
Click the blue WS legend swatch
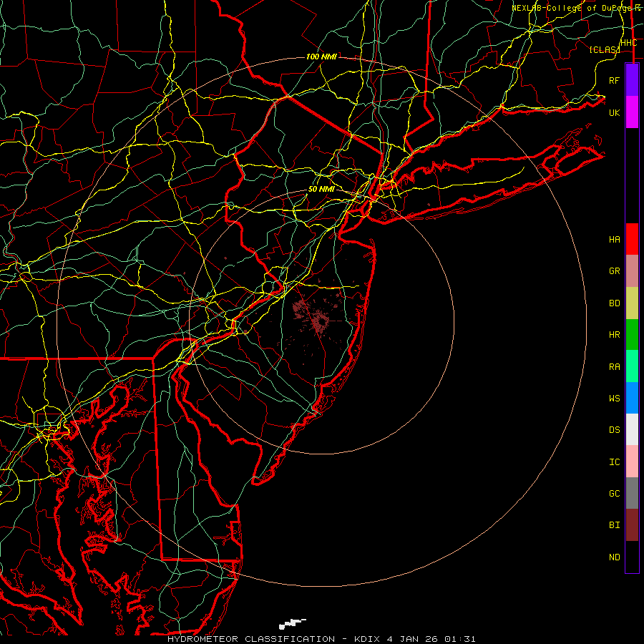point(632,398)
